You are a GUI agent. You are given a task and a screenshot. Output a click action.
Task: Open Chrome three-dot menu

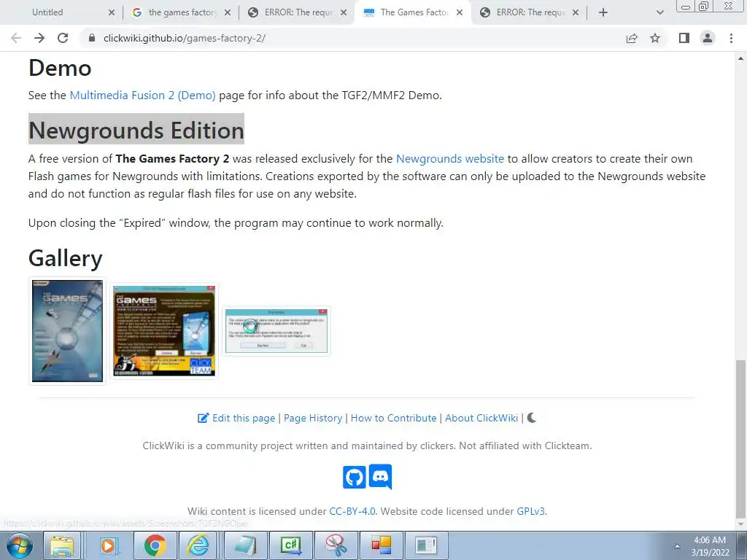(731, 38)
